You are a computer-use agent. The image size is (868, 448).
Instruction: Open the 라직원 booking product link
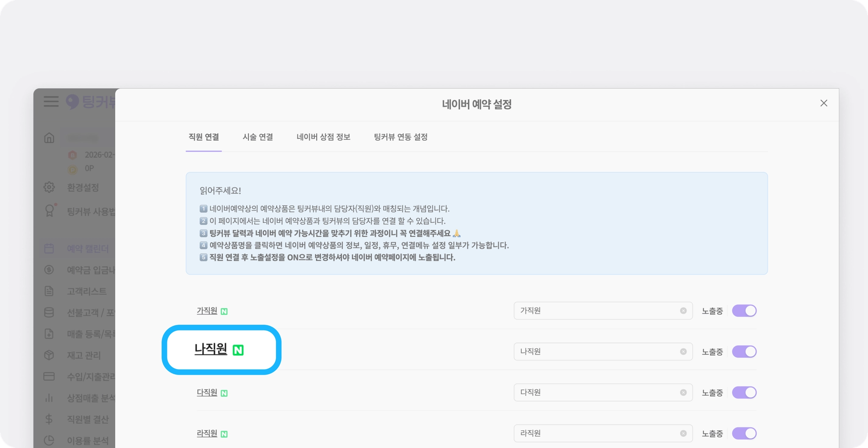(207, 433)
